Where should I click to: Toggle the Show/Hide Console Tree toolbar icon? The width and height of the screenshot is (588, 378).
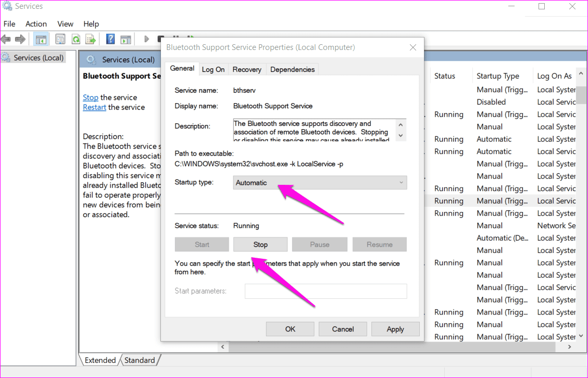[x=41, y=39]
